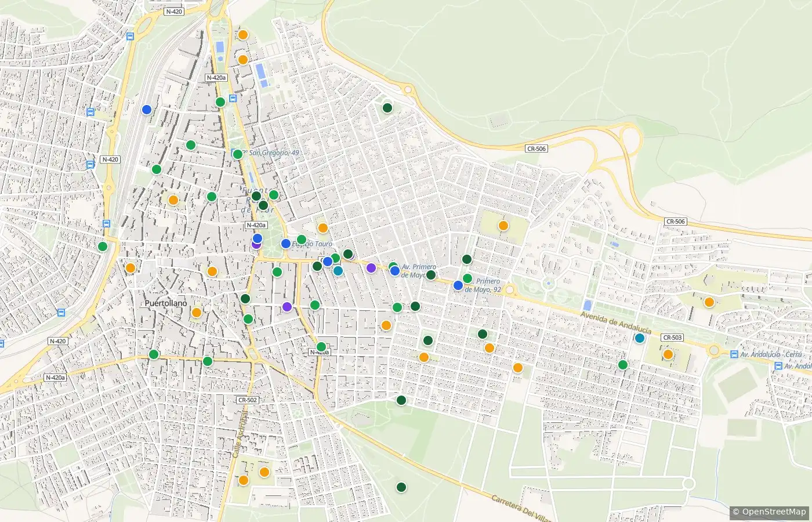This screenshot has height=522, width=812.
Task: Select the blue marker just above the N-420a purple marker
Action: click(x=258, y=238)
